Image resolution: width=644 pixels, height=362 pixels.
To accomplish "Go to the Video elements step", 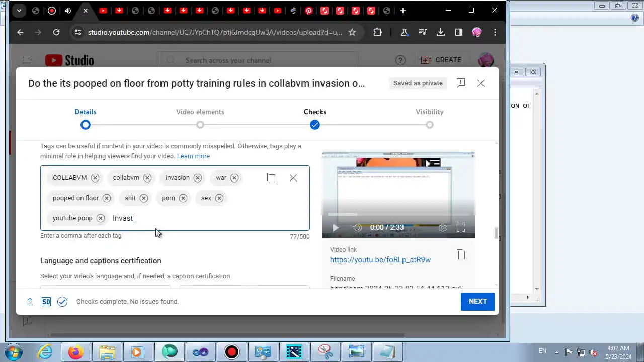I will [200, 119].
